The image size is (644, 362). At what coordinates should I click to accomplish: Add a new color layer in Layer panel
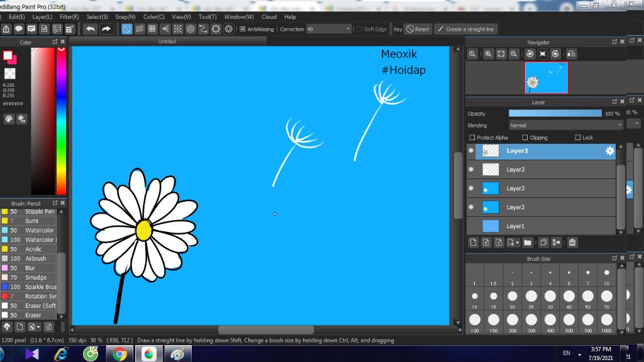click(x=473, y=243)
